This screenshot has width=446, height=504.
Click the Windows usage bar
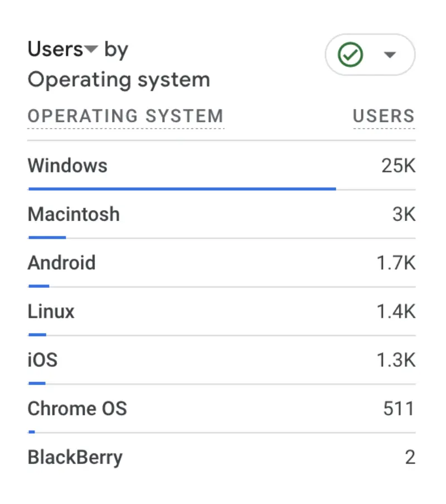181,188
